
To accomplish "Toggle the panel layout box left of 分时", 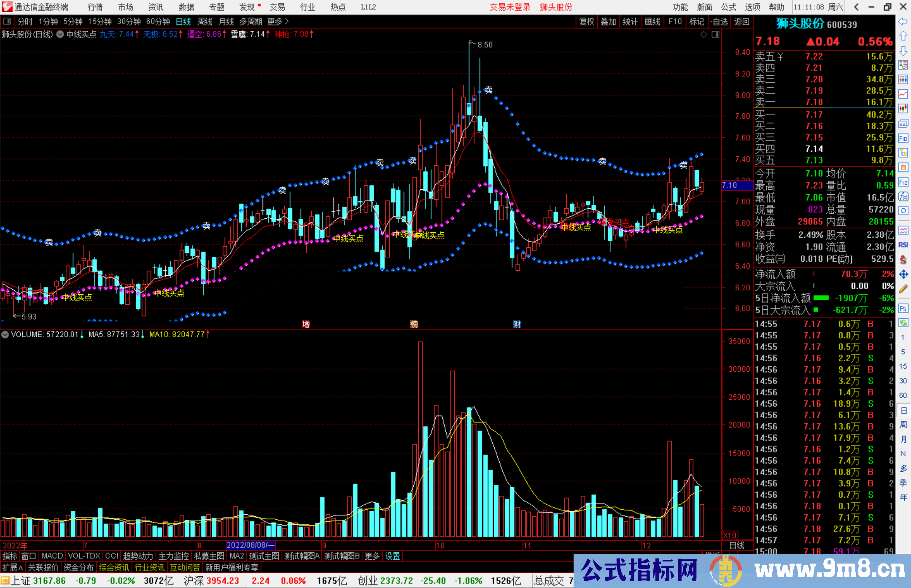I will (7, 21).
